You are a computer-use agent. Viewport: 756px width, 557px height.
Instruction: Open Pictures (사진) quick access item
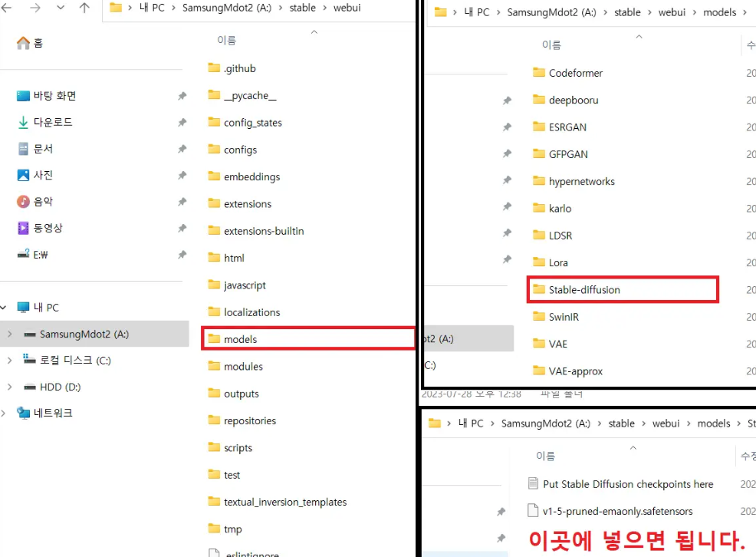pyautogui.click(x=35, y=175)
